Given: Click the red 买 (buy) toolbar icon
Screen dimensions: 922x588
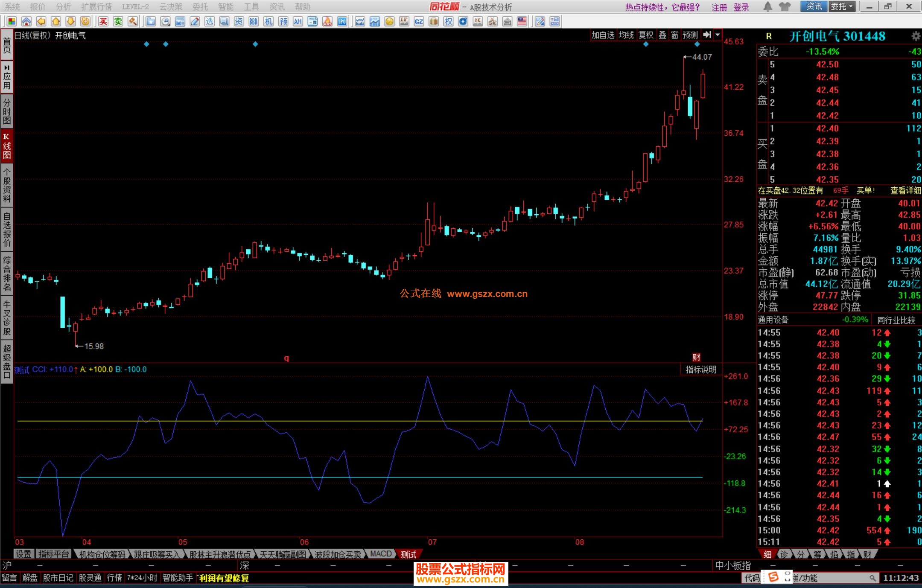Looking at the screenshot, I should click(x=103, y=21).
